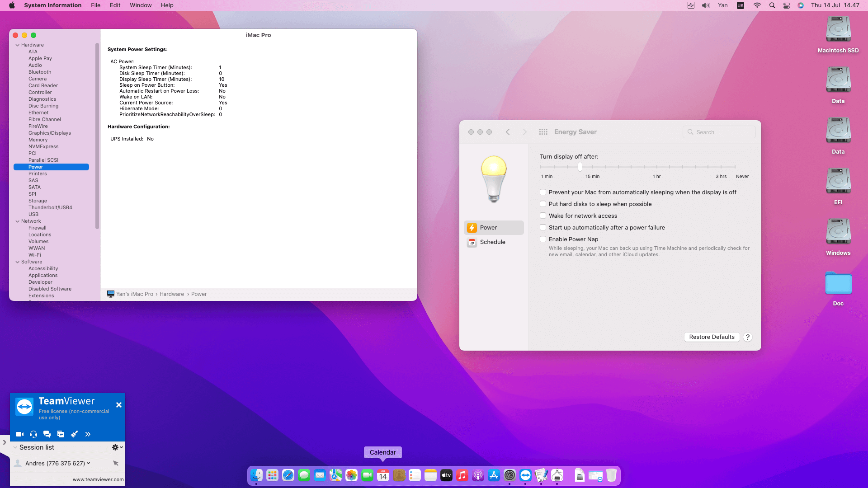Viewport: 868px width, 488px height.
Task: Collapse the Network section in sidebar
Action: 17,221
